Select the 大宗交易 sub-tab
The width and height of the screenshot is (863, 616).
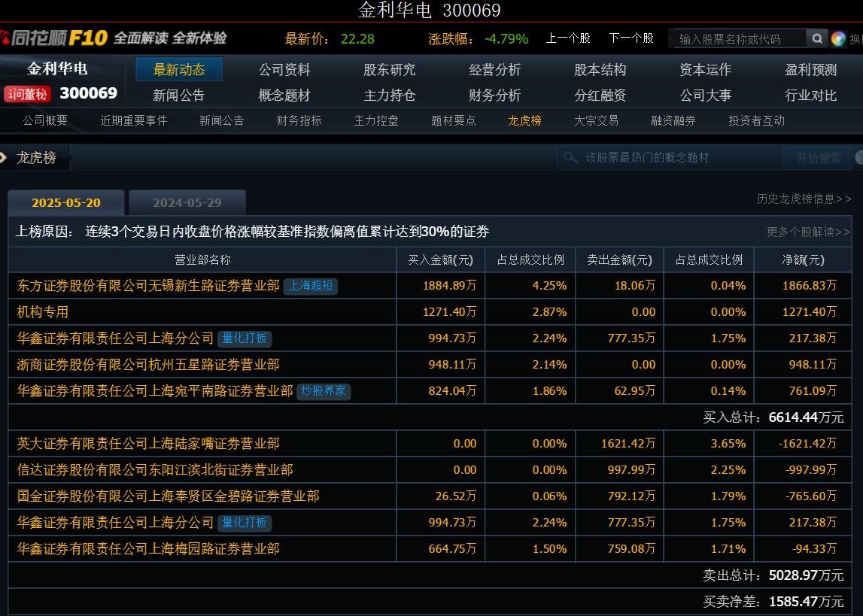point(596,120)
